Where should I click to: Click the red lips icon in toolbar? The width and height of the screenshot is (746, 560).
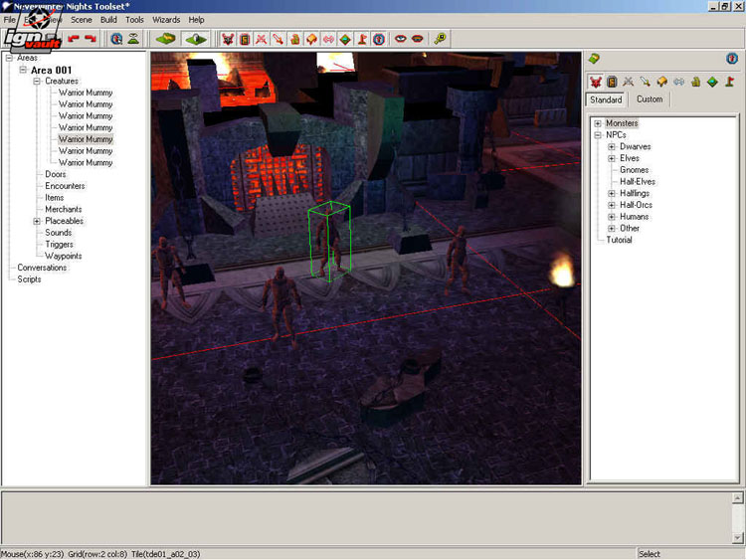pos(417,39)
